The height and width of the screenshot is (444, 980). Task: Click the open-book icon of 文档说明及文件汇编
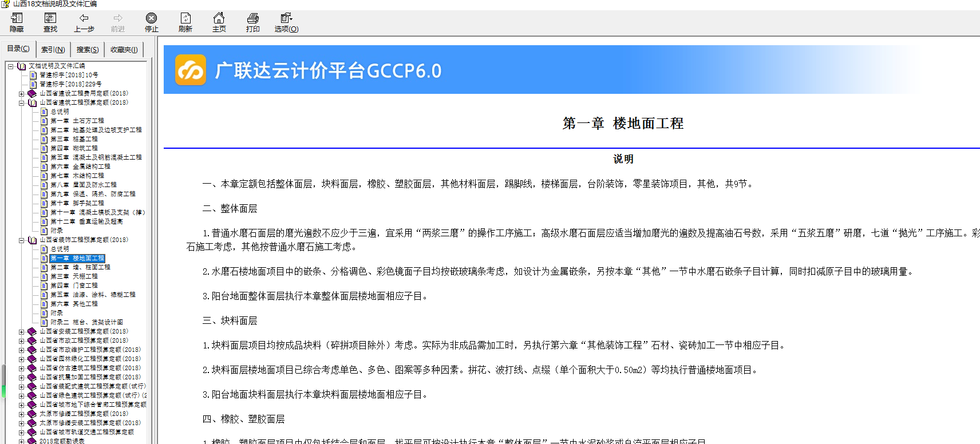[22, 66]
